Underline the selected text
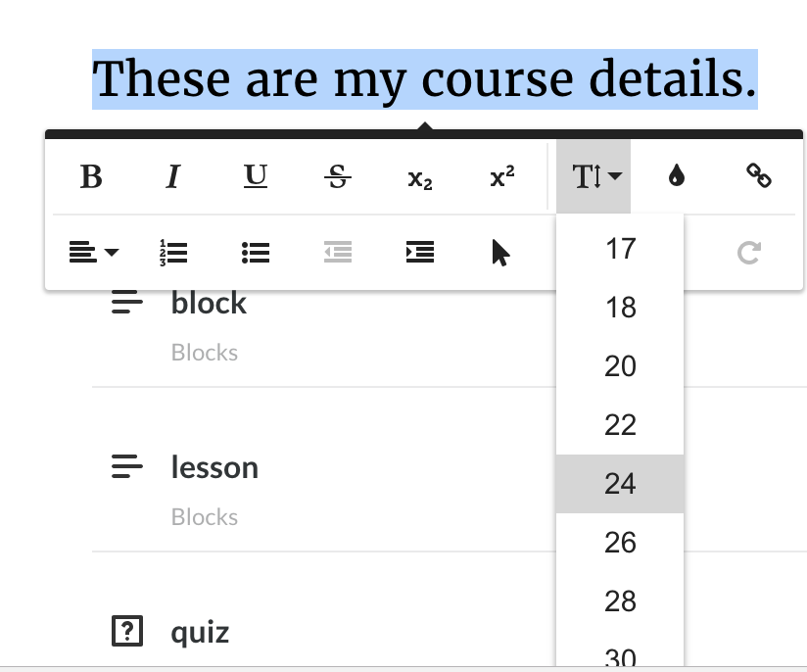 [256, 176]
